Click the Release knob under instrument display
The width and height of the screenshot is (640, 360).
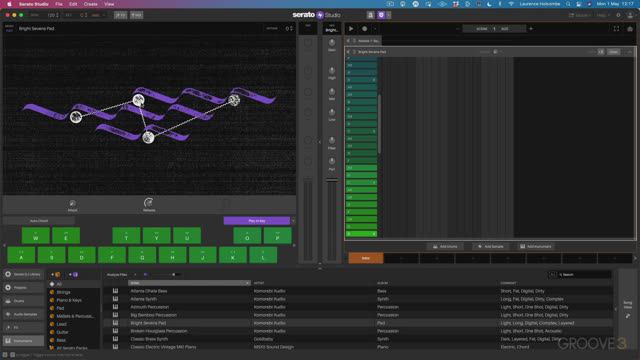pos(149,202)
